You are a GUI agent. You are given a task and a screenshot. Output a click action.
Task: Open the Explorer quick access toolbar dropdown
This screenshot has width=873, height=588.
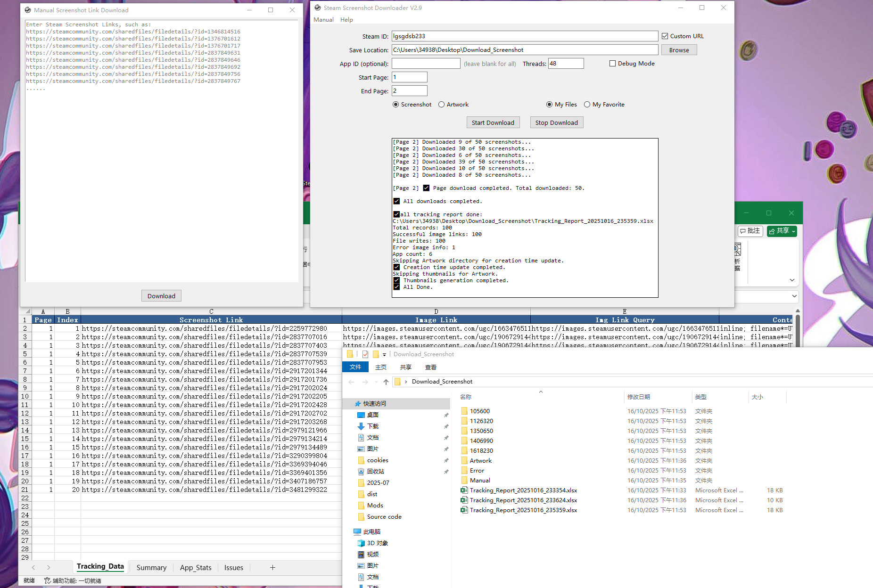point(384,354)
